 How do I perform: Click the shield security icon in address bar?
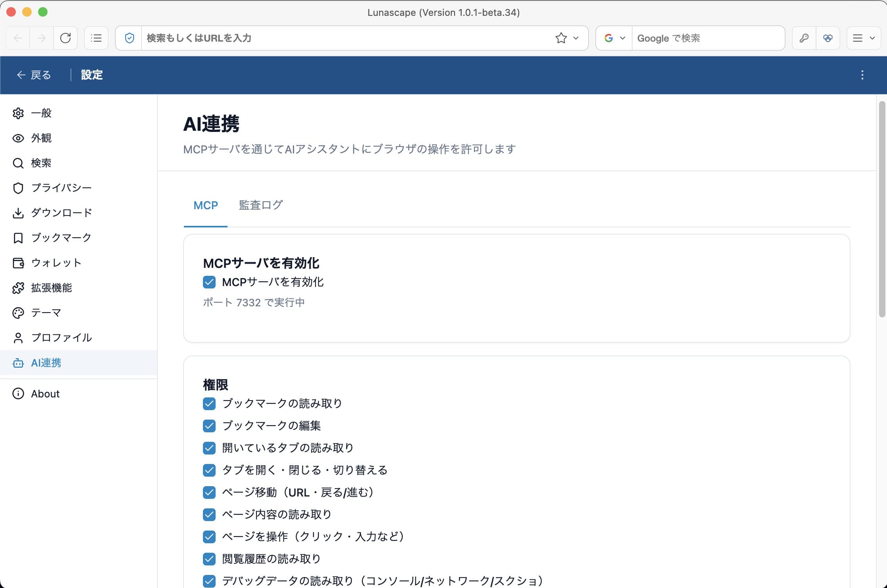tap(129, 38)
